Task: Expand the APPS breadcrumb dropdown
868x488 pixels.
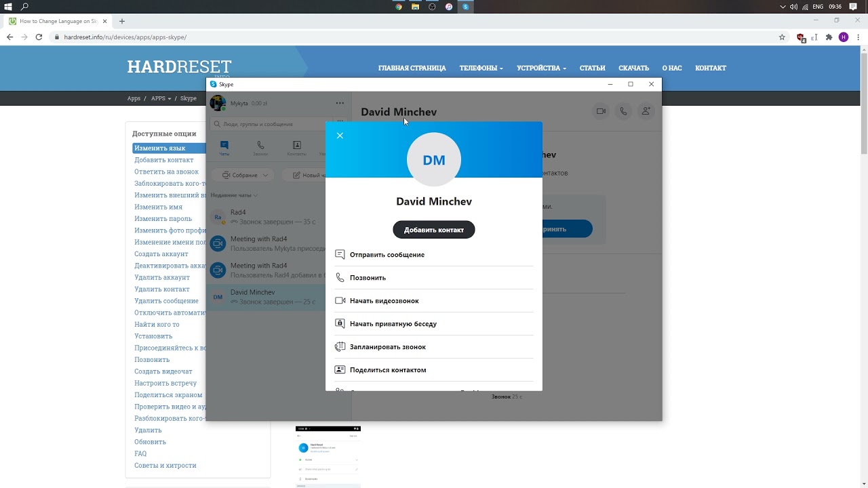Action: click(x=161, y=98)
